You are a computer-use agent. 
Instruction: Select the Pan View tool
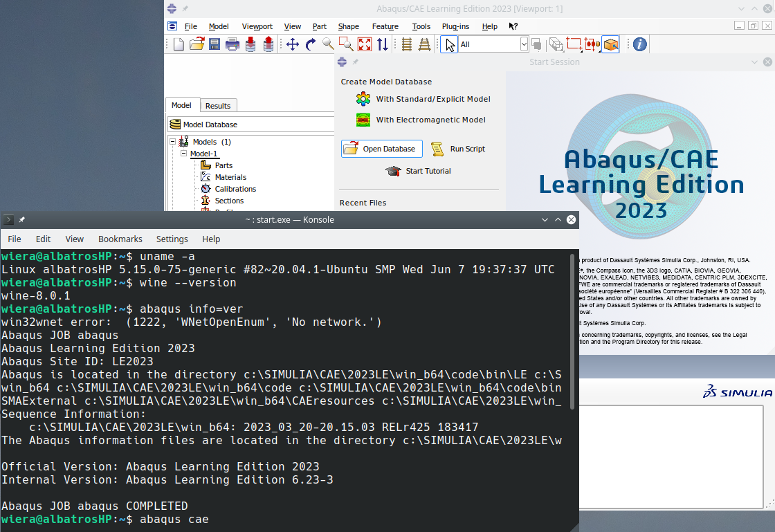tap(293, 44)
